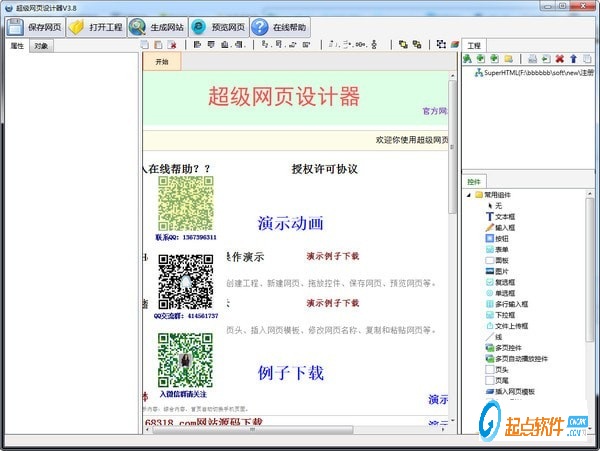The height and width of the screenshot is (451, 600).
Task: Click the black QQ group QR code image
Action: (x=186, y=282)
